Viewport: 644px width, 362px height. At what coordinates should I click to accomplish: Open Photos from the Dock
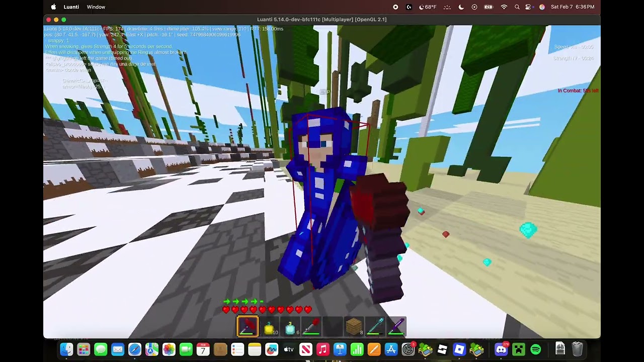coord(169,349)
